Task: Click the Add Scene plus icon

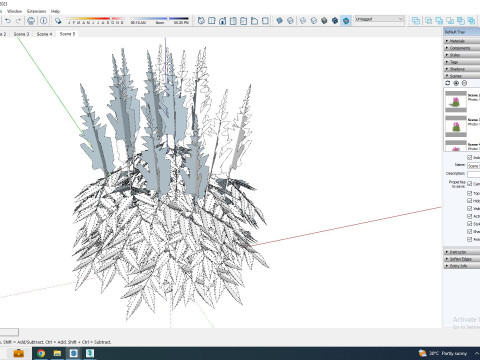Action: pyautogui.click(x=456, y=83)
